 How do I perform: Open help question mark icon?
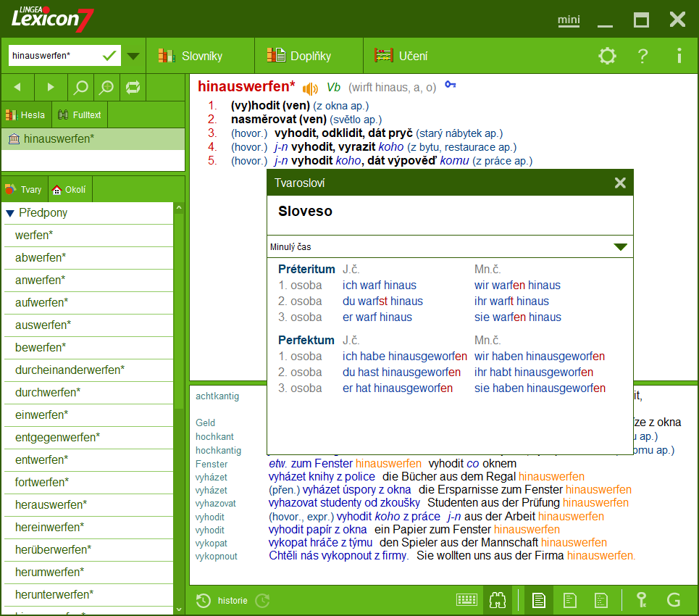[x=643, y=56]
